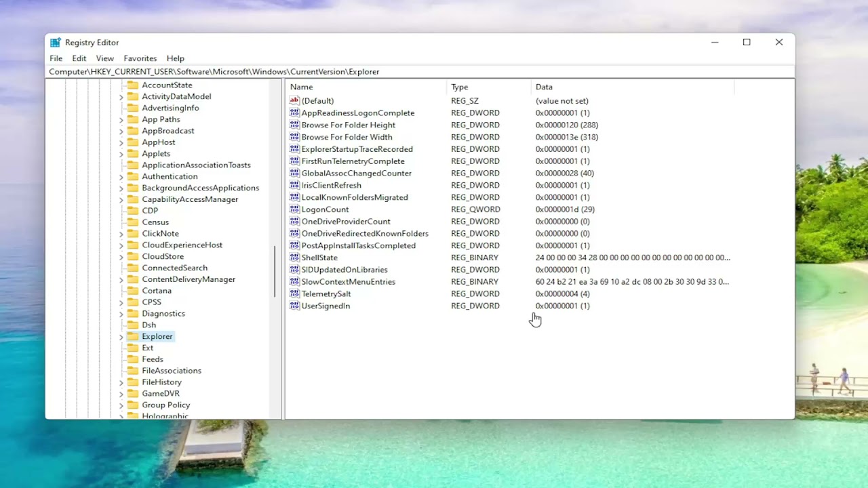Expand the App Paths key
Screen dimensions: 868x488
point(121,120)
